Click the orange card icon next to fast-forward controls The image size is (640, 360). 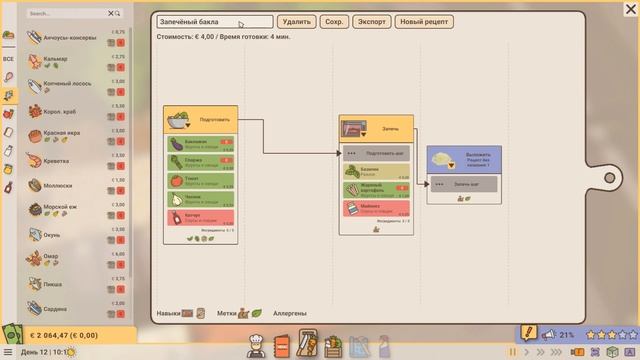[577, 352]
